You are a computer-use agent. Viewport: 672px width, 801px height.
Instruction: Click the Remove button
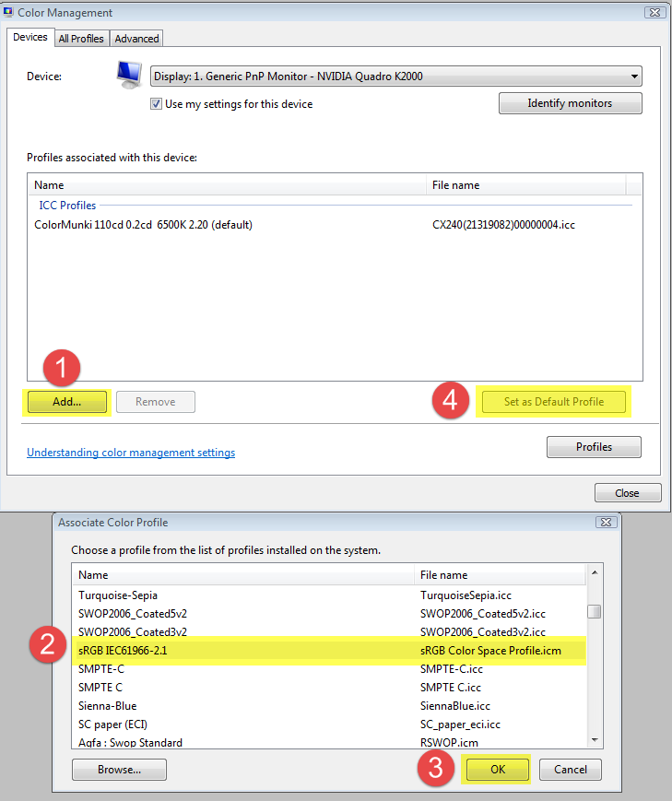[x=156, y=402]
